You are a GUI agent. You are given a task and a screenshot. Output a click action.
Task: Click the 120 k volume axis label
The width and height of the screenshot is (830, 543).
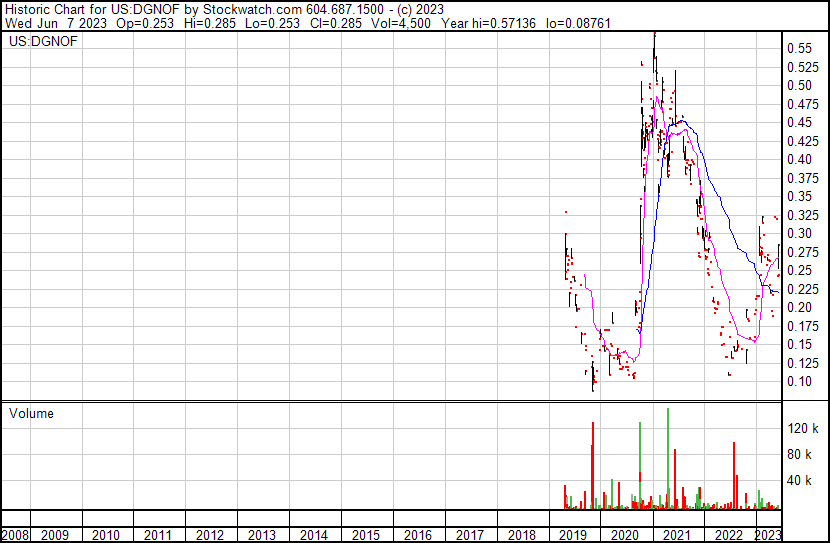(802, 429)
